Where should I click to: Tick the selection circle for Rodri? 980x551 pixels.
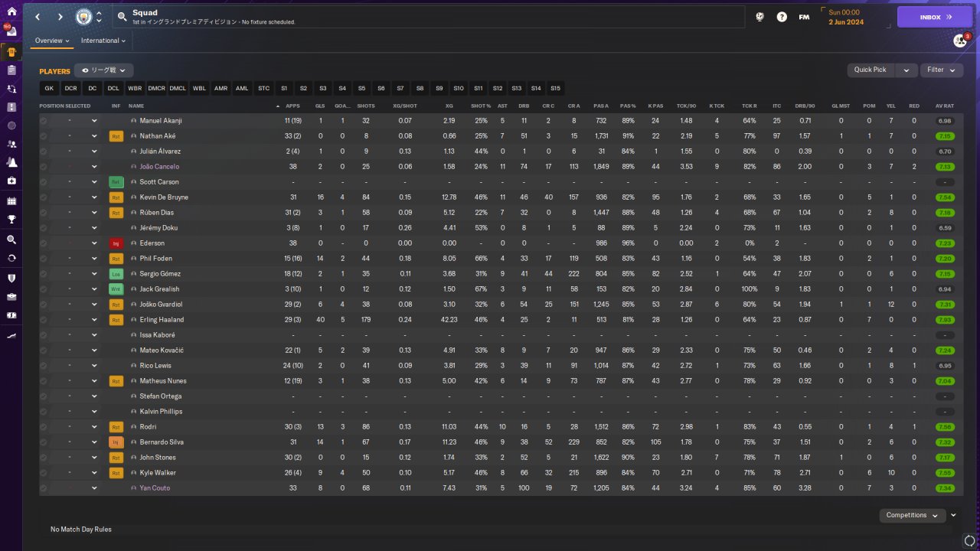(44, 427)
